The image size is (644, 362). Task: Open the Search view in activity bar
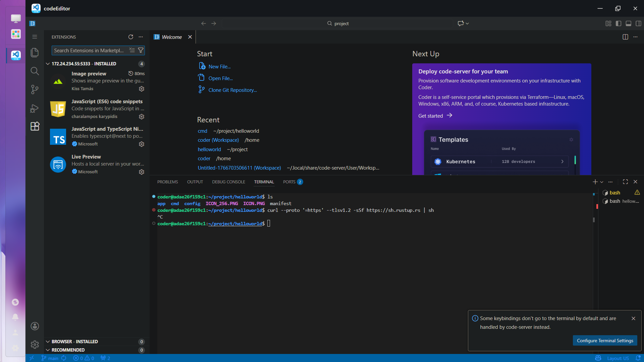(35, 71)
